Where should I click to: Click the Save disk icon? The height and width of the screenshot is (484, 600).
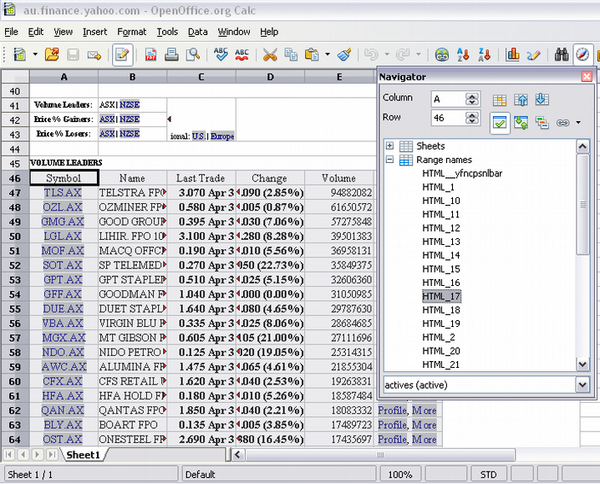pyautogui.click(x=73, y=55)
